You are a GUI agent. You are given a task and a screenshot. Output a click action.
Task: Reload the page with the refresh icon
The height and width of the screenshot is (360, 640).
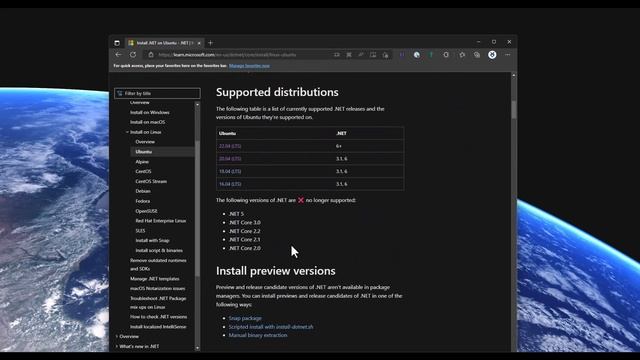coord(133,54)
